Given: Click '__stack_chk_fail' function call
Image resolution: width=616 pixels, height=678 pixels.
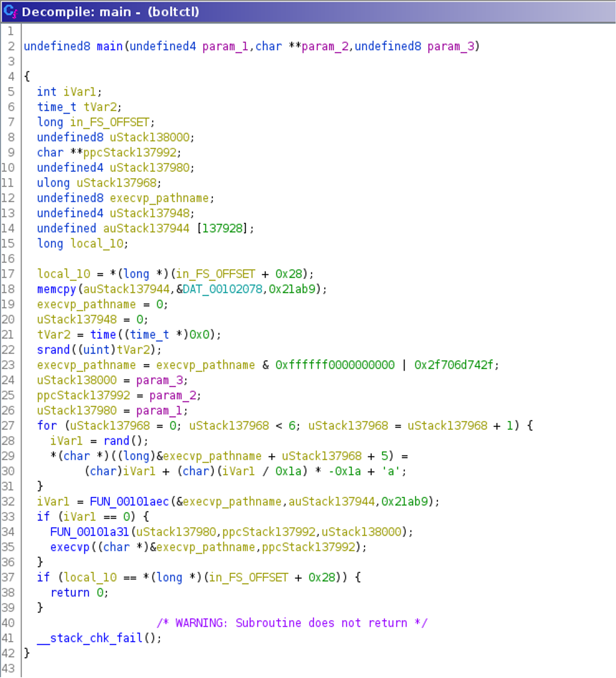Looking at the screenshot, I should click(x=90, y=639).
